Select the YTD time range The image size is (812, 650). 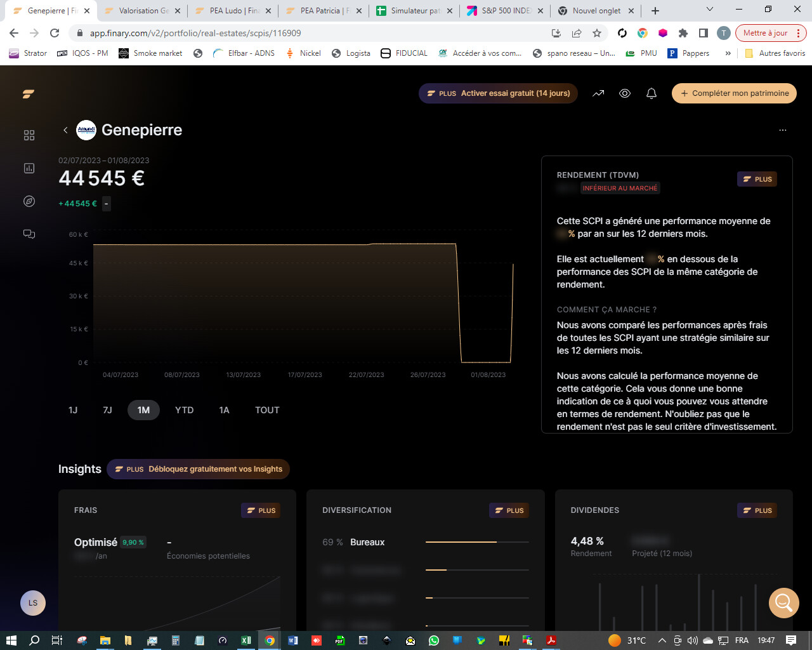184,410
